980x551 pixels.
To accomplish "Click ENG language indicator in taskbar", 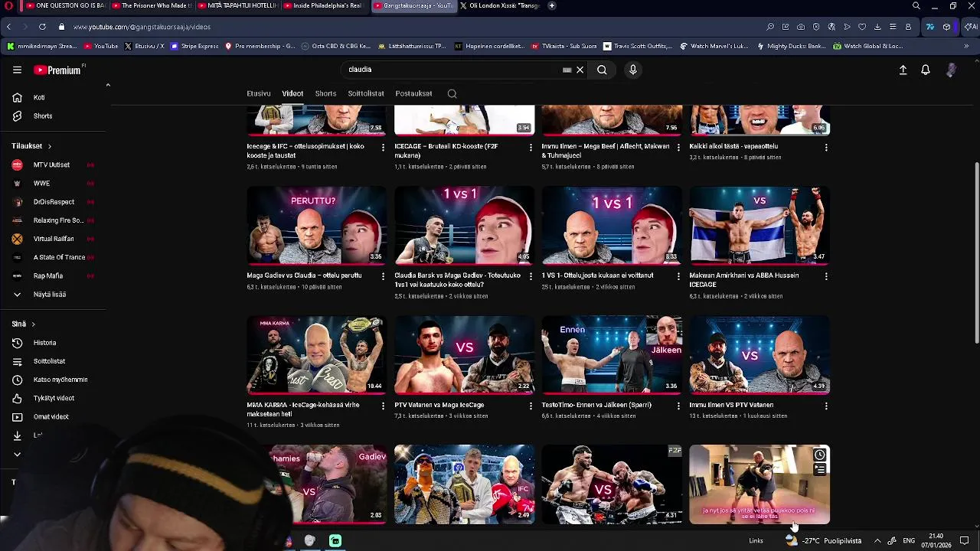I will click(x=909, y=541).
